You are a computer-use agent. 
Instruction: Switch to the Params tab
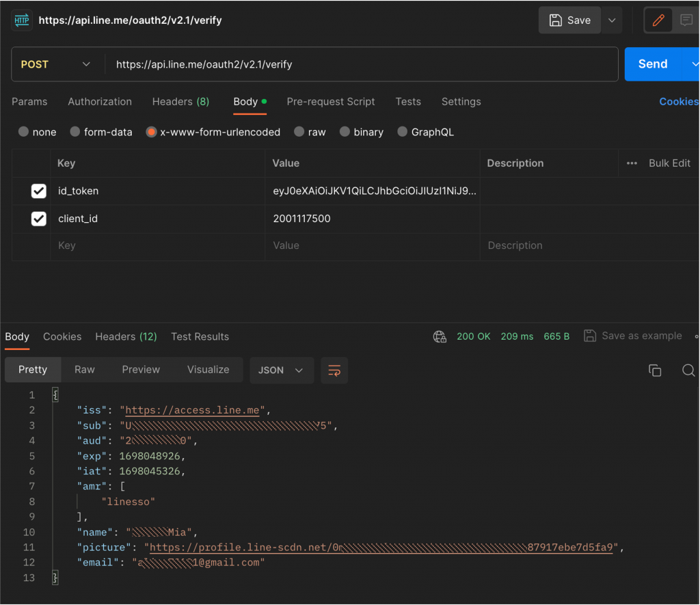[29, 102]
